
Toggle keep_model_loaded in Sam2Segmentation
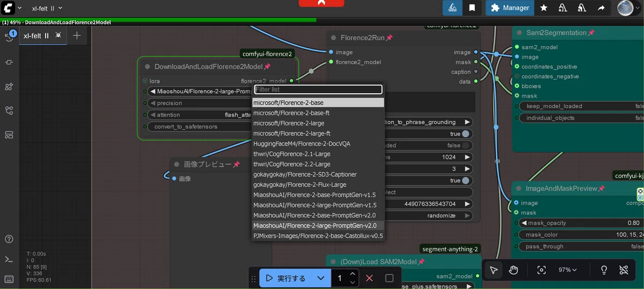click(x=581, y=106)
